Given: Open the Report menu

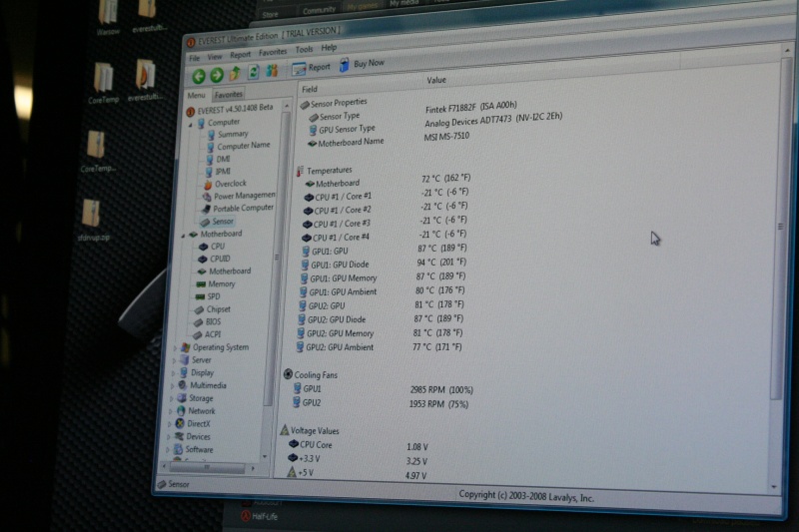Looking at the screenshot, I should click(240, 55).
